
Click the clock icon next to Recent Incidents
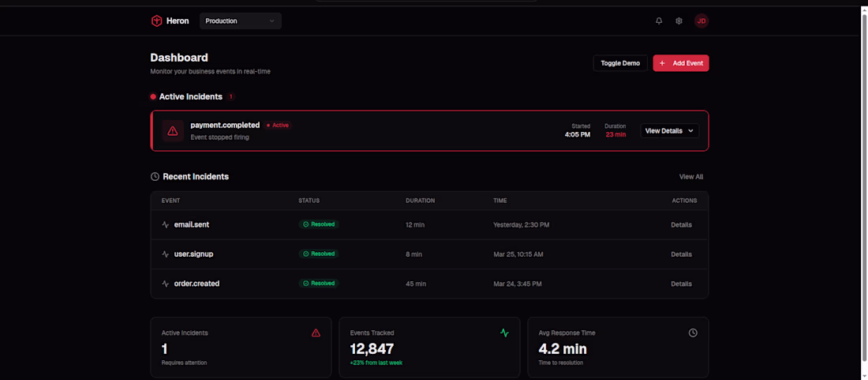pos(155,177)
